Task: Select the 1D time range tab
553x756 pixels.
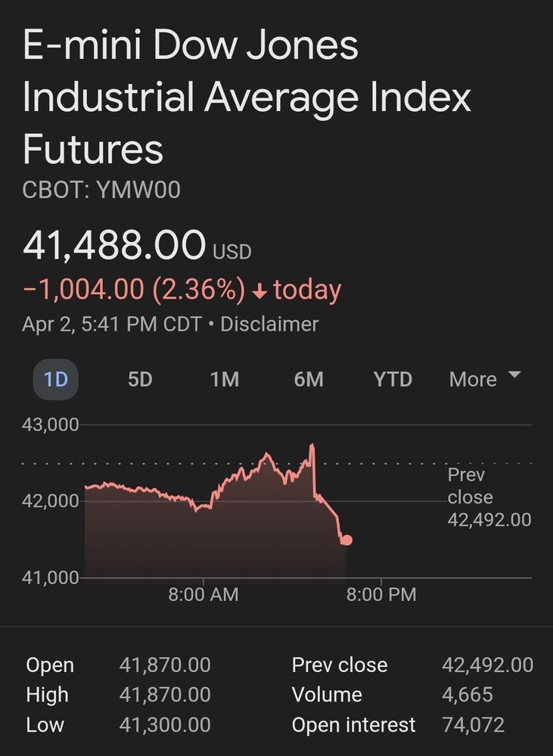Action: [55, 380]
